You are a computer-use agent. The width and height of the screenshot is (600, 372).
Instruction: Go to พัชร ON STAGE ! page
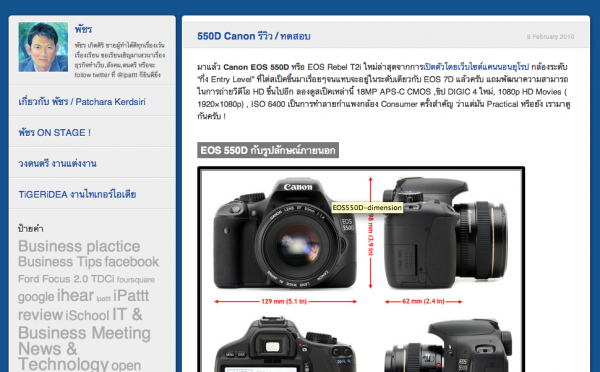click(x=55, y=132)
